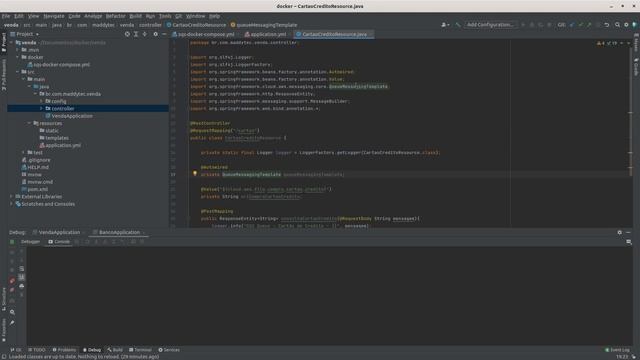640x360 pixels.
Task: Click the intention lightbulb in editor gutter
Action: click(195, 173)
